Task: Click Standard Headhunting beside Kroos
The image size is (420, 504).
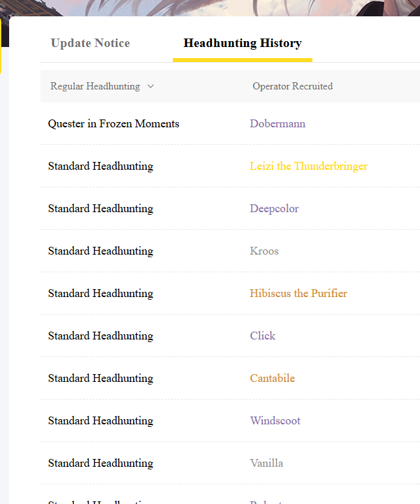Action: tap(100, 251)
